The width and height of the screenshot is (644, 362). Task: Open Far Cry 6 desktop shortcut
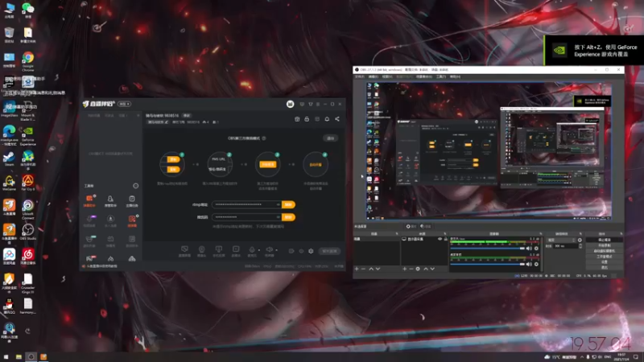tap(28, 183)
